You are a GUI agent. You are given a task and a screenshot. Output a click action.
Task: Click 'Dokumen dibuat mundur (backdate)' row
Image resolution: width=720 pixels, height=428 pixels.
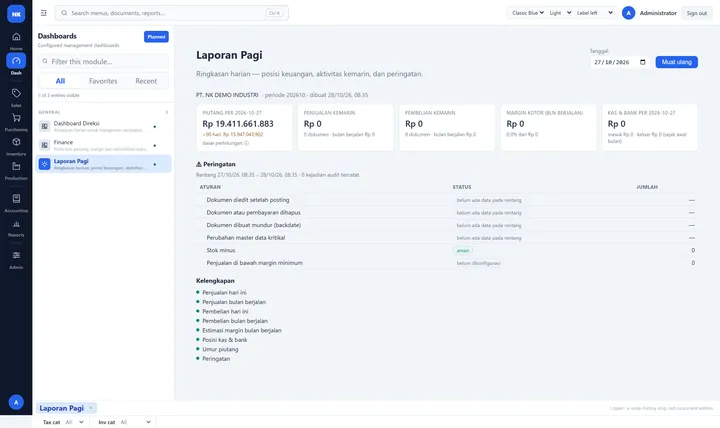(447, 225)
